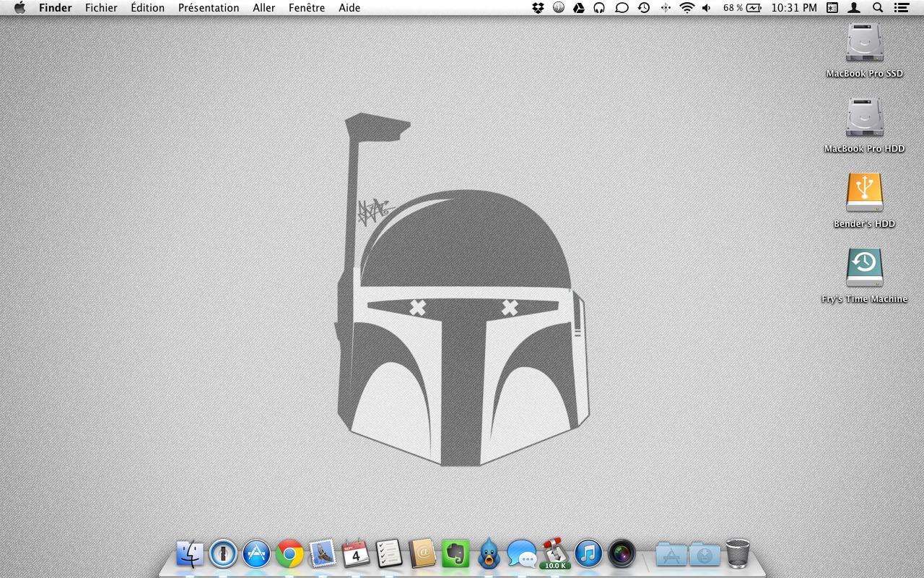Open the Applications folder stack in Dock
Screen dimensions: 924x578
tap(671, 554)
